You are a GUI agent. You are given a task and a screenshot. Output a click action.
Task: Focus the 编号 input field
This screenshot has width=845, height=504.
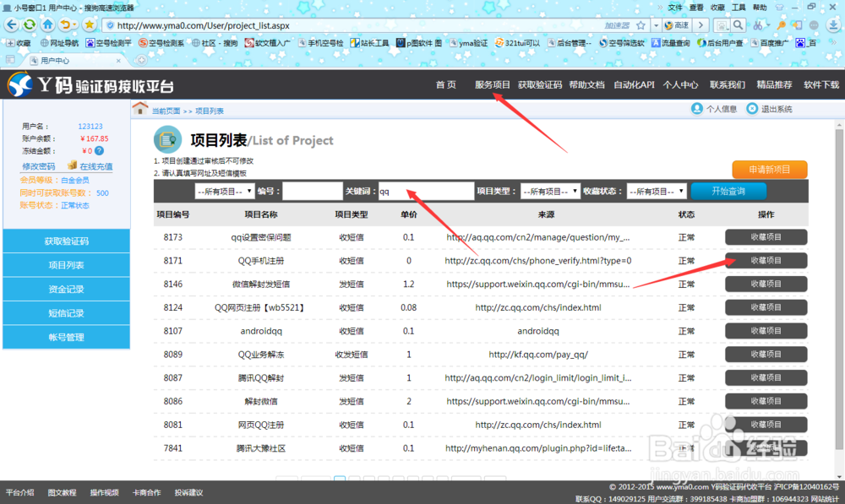[x=313, y=191]
